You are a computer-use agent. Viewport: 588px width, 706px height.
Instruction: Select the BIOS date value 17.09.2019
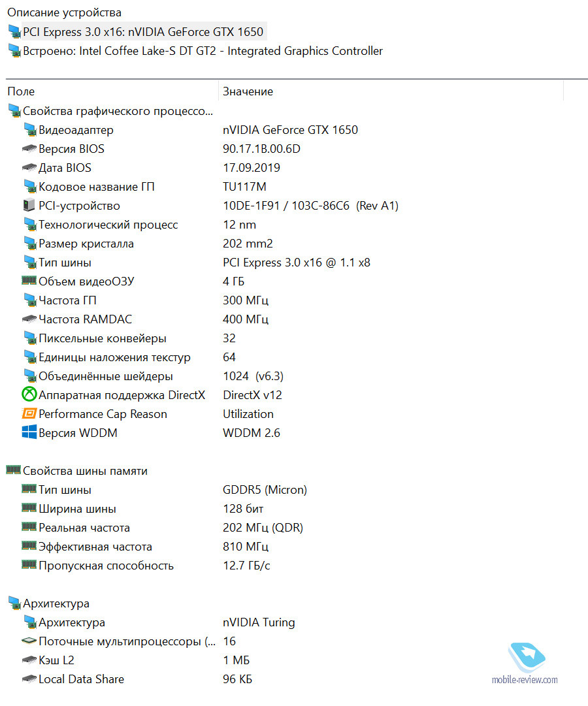[252, 168]
